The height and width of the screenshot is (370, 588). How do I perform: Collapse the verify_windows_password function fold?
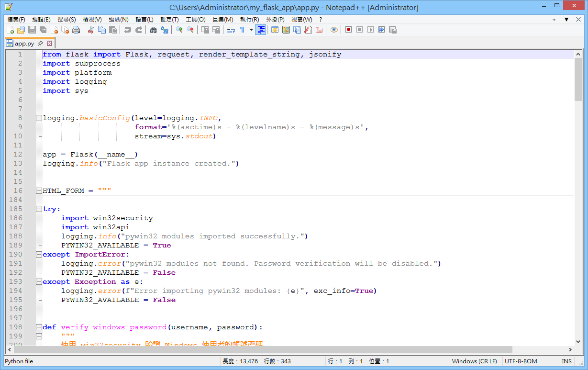[39, 327]
